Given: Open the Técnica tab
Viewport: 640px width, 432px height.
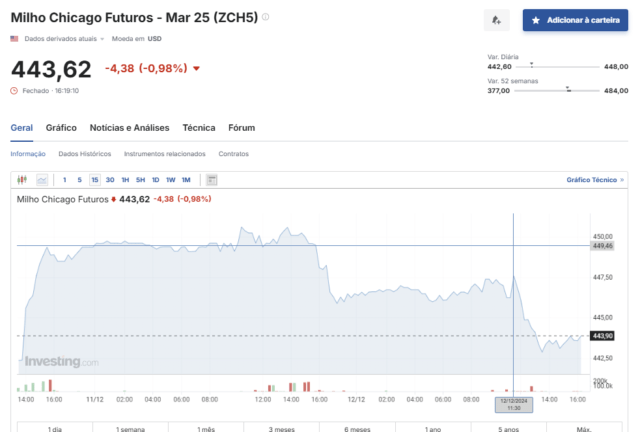Looking at the screenshot, I should pyautogui.click(x=199, y=128).
